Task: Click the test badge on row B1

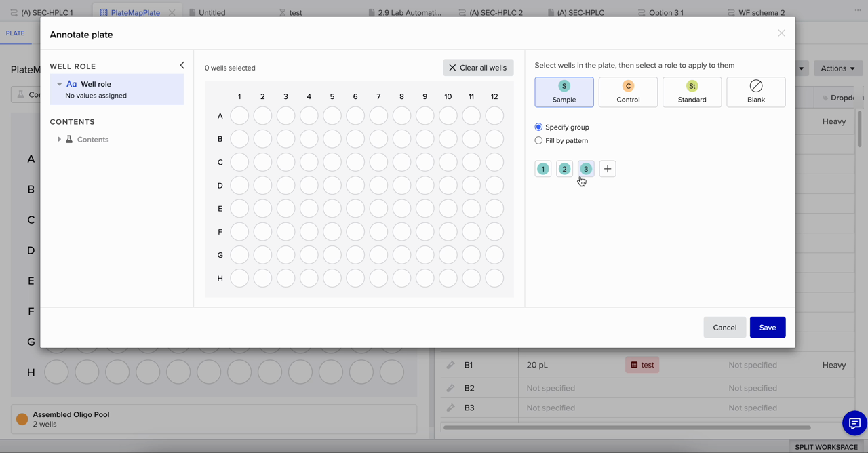Action: pos(642,365)
